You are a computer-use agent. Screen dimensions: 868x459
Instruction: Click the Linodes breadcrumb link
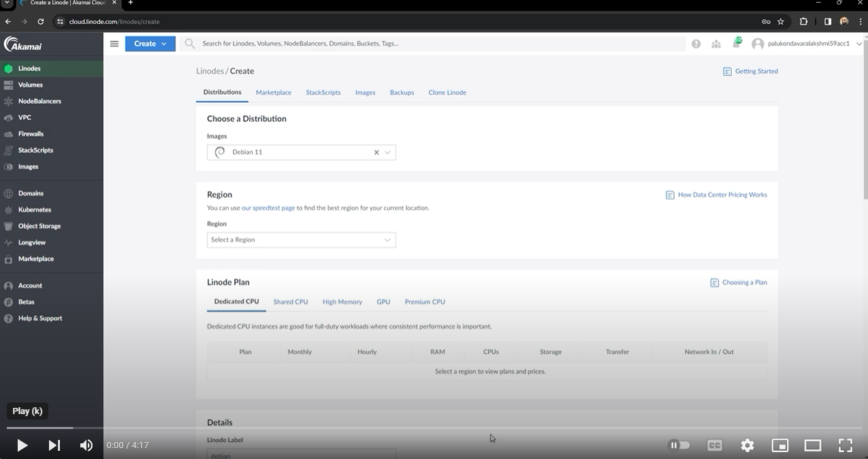click(x=210, y=72)
